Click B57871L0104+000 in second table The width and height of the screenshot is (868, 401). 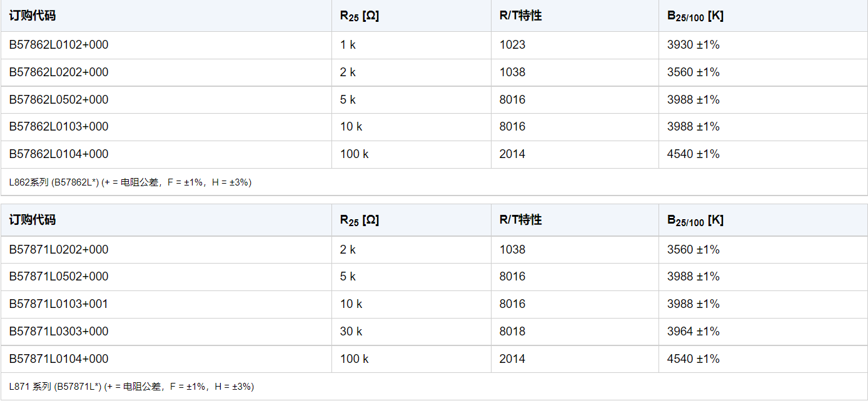pyautogui.click(x=59, y=359)
